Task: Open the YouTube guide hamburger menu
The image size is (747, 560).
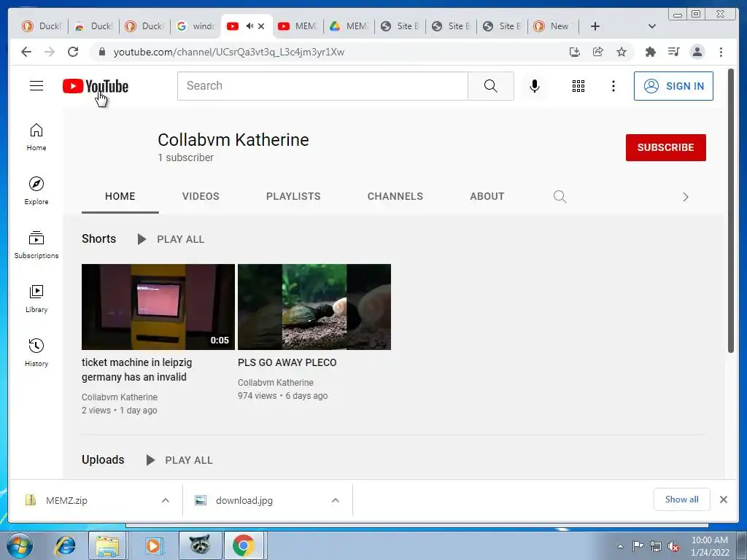Action: [36, 86]
